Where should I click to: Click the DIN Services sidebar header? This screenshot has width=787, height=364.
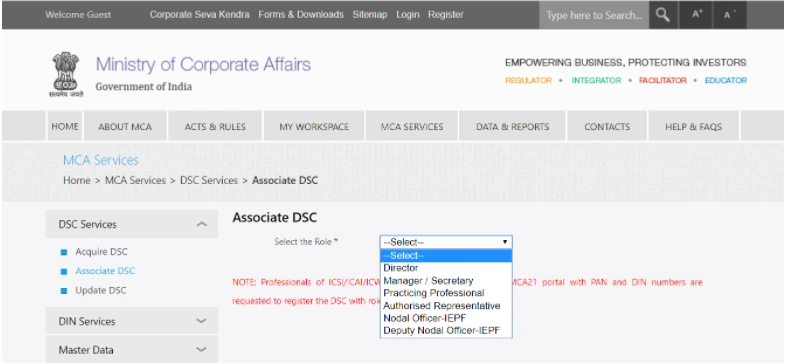pyautogui.click(x=132, y=321)
